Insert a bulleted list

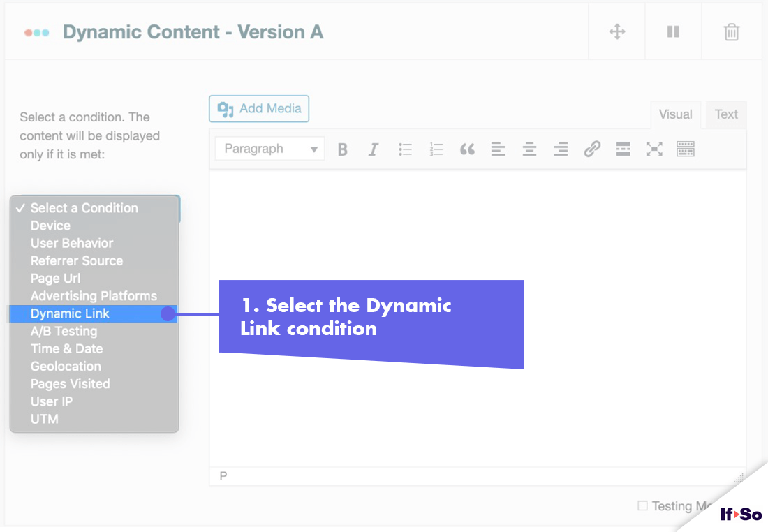(x=405, y=149)
